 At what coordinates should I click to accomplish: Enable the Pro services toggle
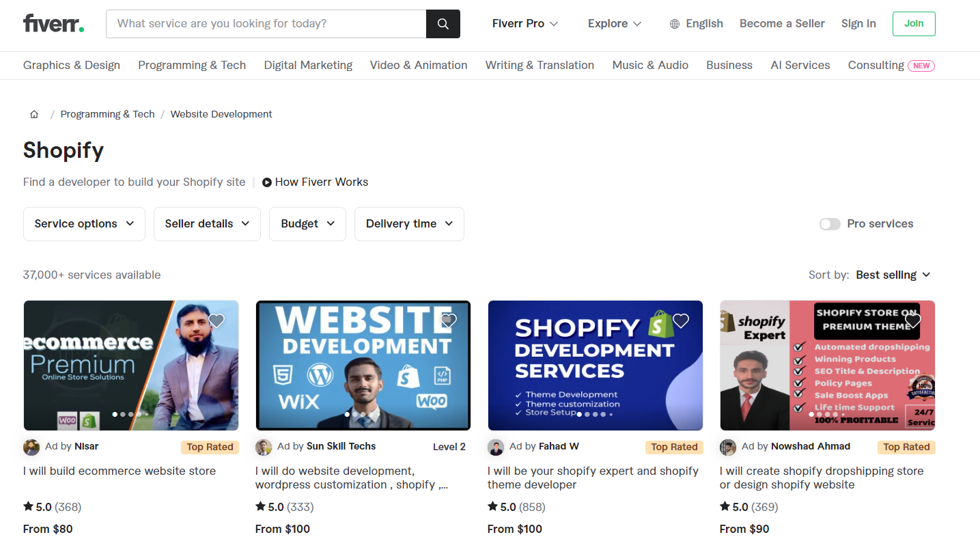tap(830, 224)
